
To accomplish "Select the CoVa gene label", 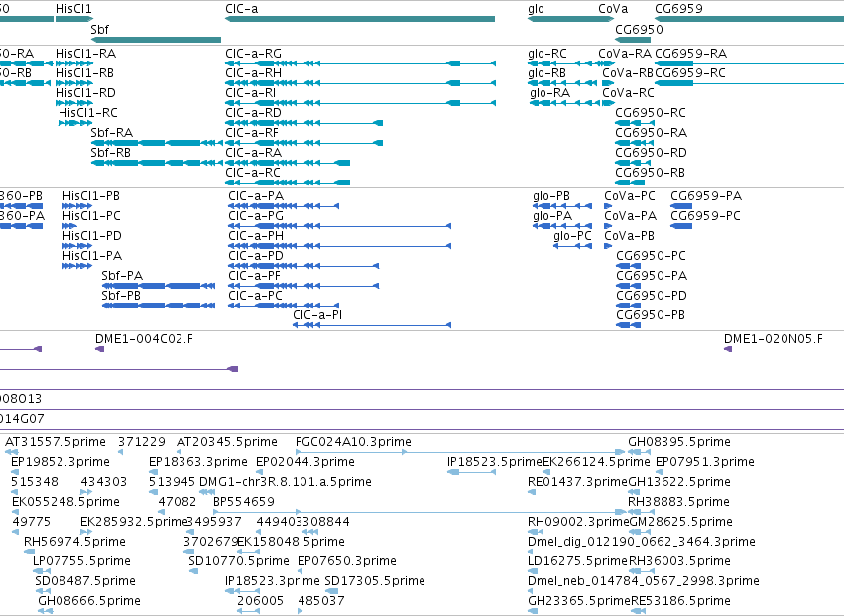I will click(x=613, y=9).
